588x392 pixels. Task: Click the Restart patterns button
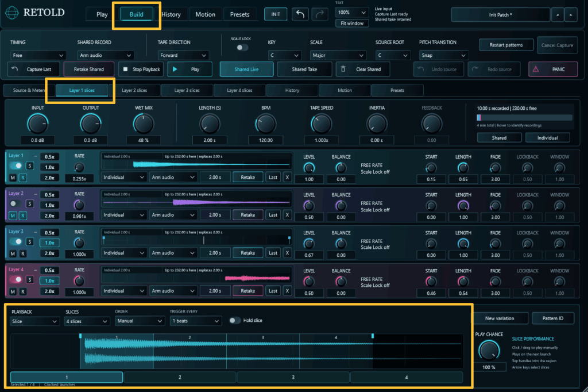506,45
